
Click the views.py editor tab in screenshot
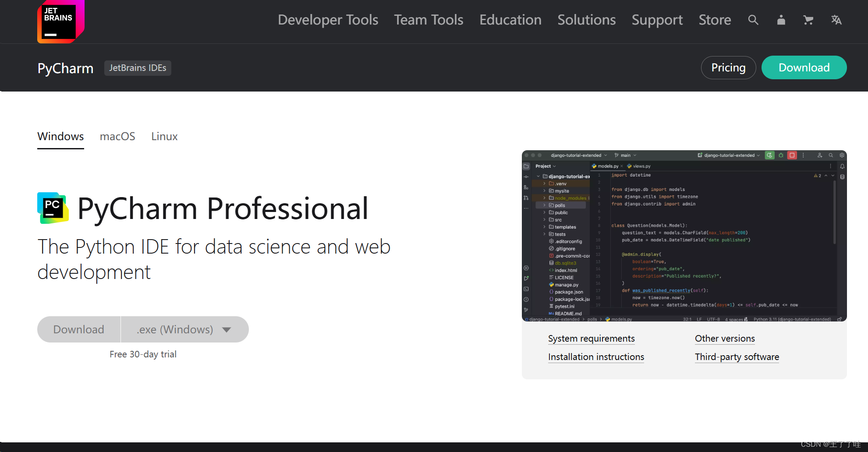[639, 166]
